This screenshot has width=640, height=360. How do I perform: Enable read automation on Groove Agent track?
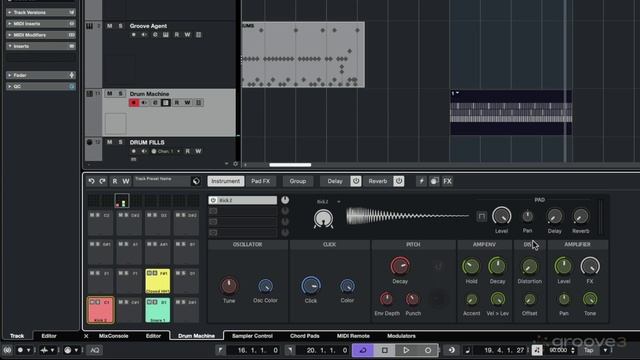tap(177, 35)
